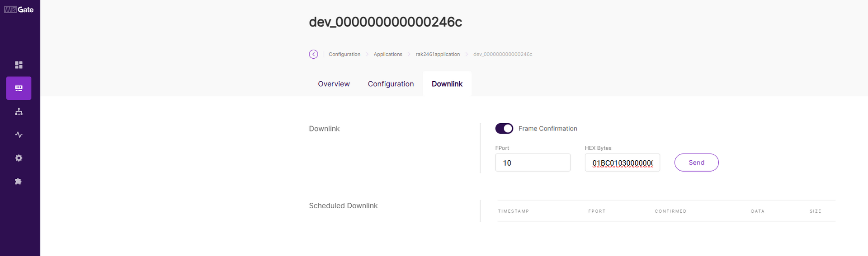Screen dimensions: 868x256
Task: Select the Downlink tab
Action: (447, 84)
